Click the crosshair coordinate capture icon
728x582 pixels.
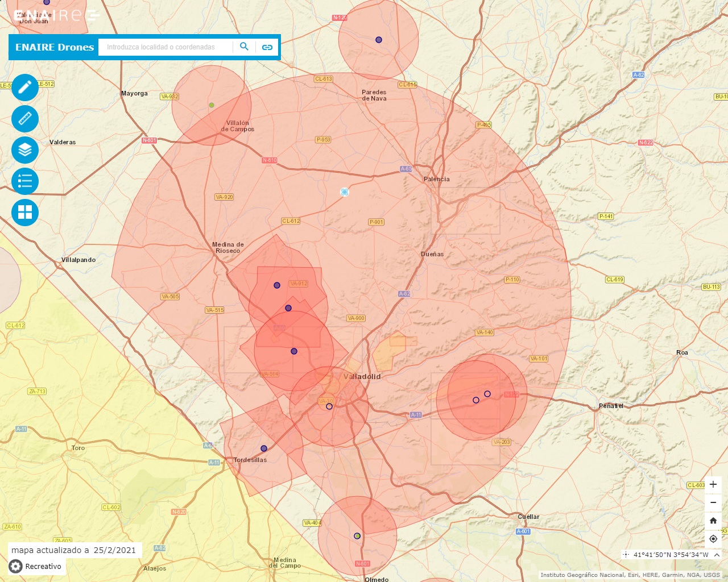tap(626, 555)
